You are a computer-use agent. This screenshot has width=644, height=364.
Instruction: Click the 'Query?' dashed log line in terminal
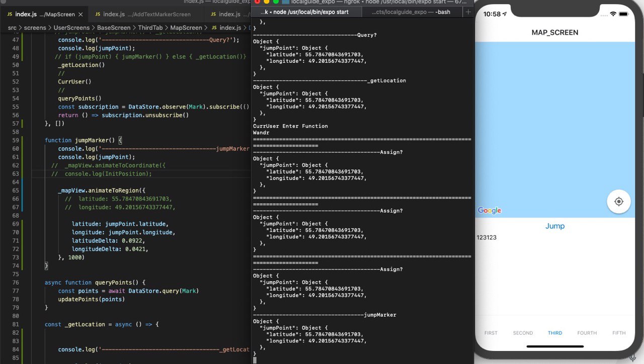coord(315,35)
